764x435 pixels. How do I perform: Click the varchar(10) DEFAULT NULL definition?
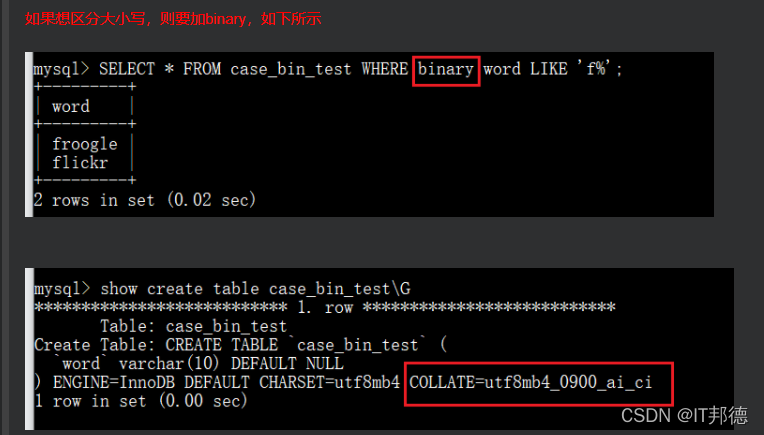(x=231, y=363)
